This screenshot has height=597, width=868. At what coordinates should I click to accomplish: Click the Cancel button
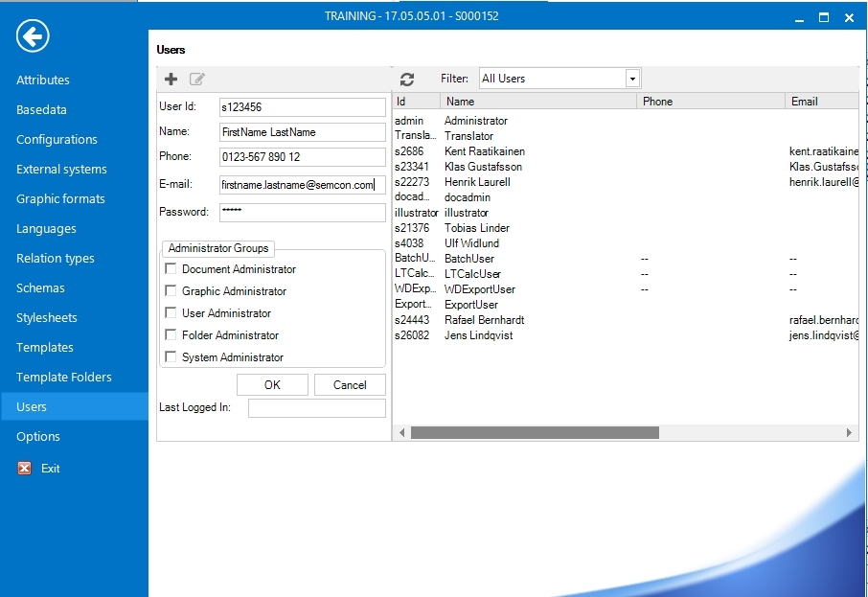(x=350, y=385)
